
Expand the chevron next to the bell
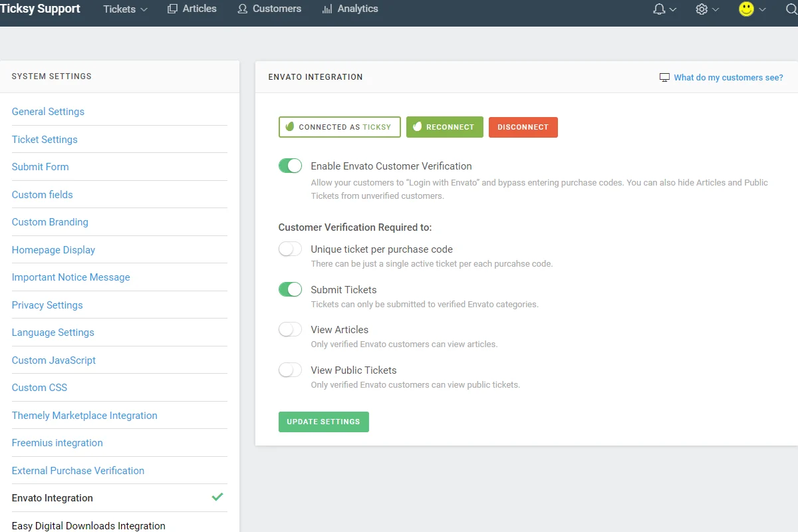click(x=673, y=10)
